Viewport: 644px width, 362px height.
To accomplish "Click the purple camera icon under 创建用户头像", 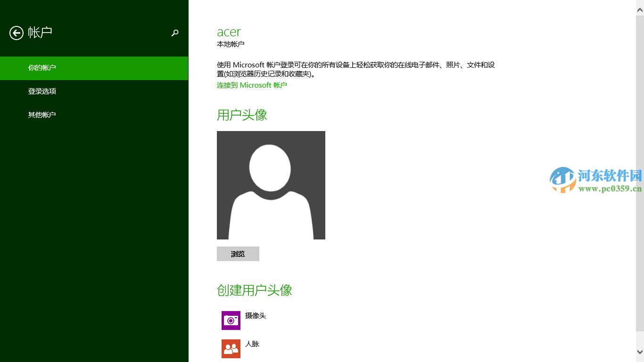I will point(231,320).
